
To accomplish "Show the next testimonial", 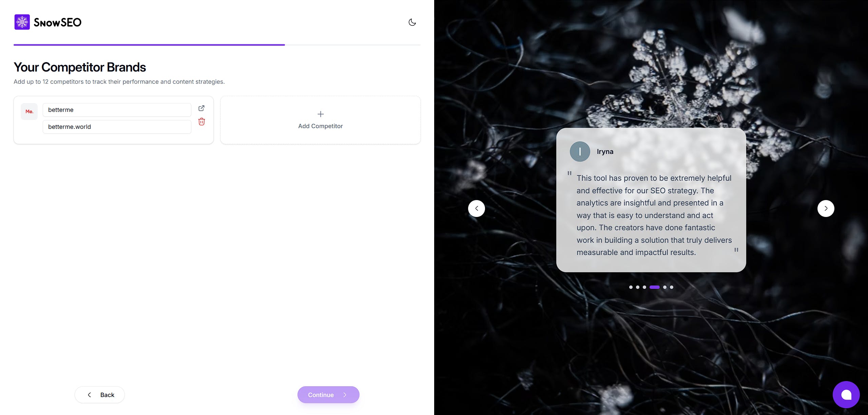I will pyautogui.click(x=826, y=209).
